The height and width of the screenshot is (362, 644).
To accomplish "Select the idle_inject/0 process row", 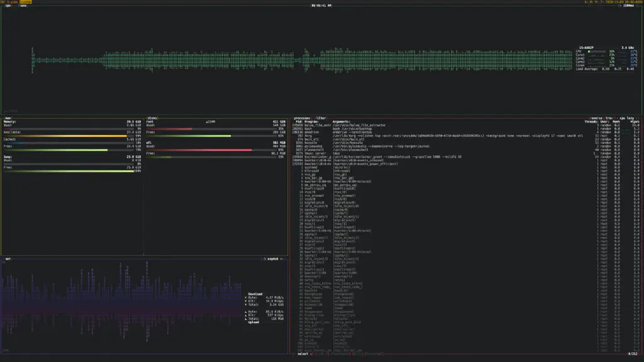I will [x=465, y=206].
